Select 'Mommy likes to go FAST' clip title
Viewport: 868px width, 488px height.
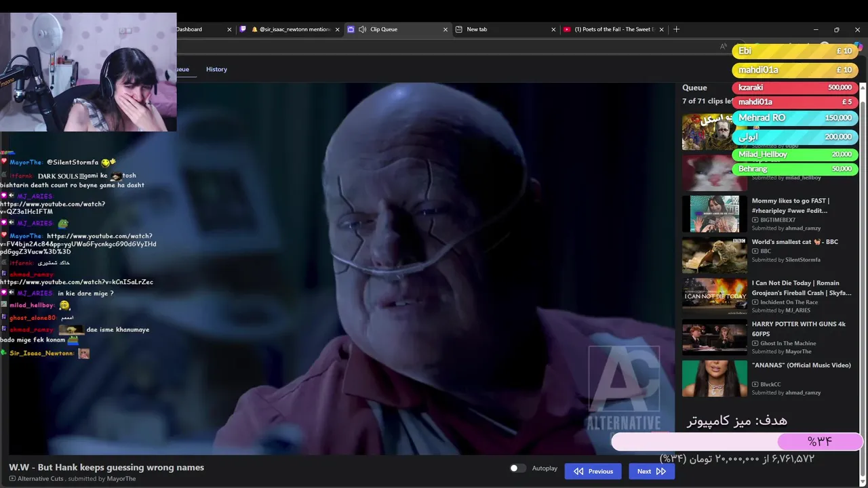click(x=790, y=205)
